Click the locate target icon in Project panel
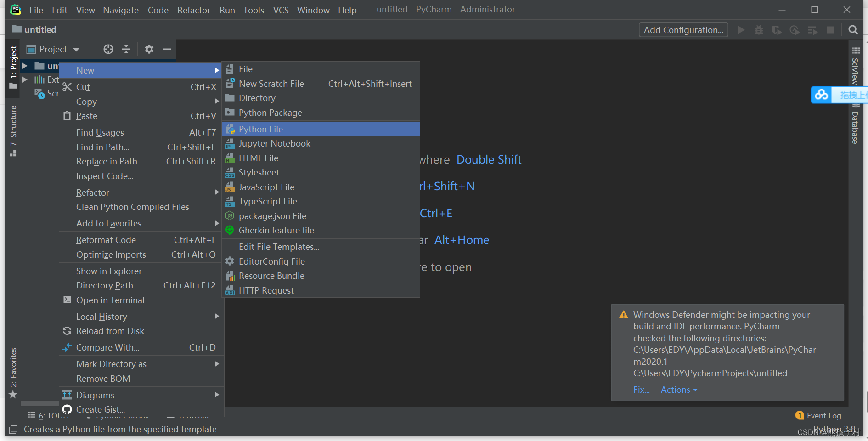 pyautogui.click(x=108, y=49)
